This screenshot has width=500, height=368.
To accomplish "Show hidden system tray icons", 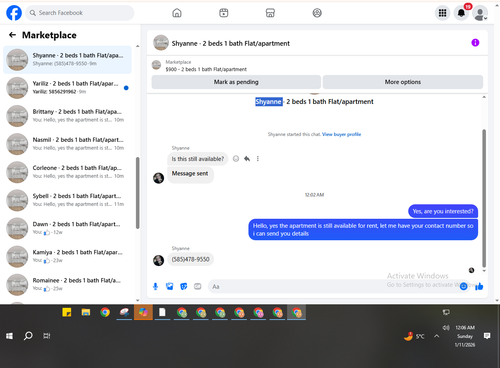I will pyautogui.click(x=437, y=336).
